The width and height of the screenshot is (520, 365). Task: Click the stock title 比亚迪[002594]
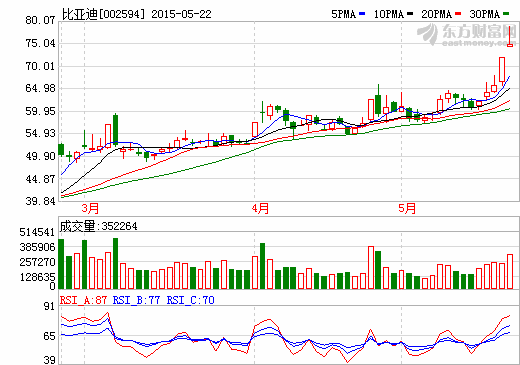pos(104,14)
